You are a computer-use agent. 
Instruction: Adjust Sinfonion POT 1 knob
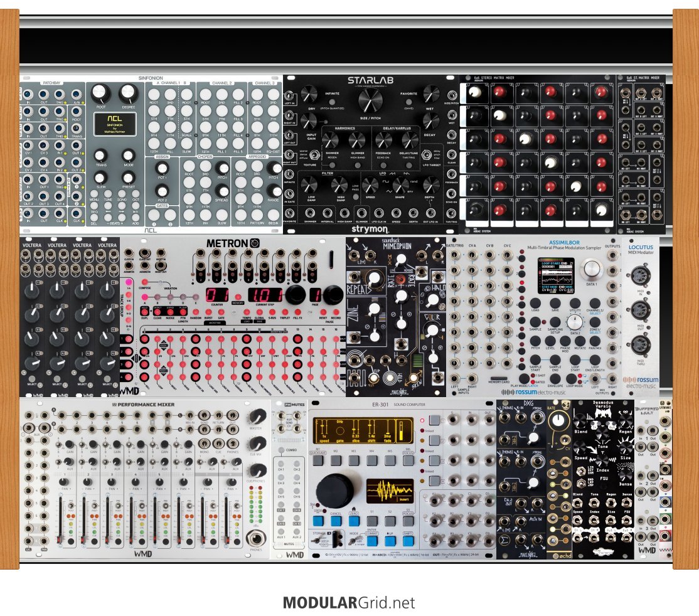[163, 169]
